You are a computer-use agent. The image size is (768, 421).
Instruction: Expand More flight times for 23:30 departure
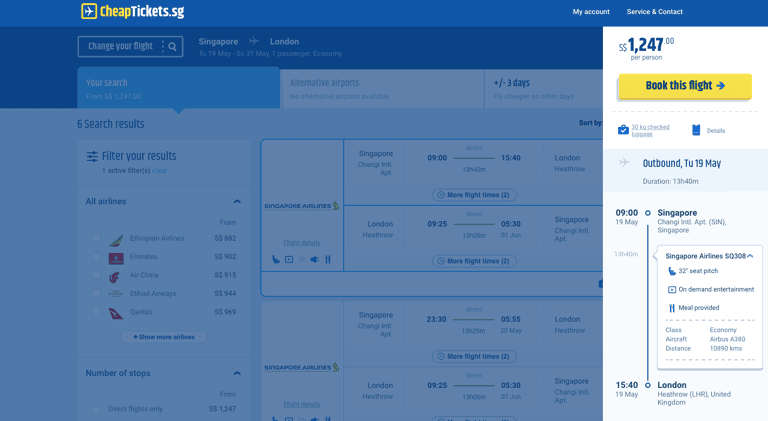pos(474,356)
